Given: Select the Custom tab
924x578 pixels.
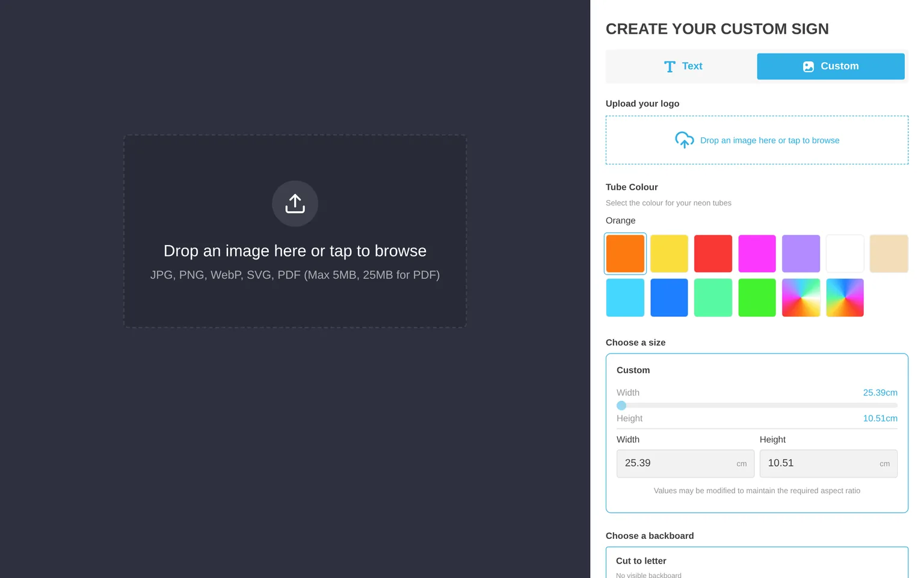Looking at the screenshot, I should [x=831, y=66].
